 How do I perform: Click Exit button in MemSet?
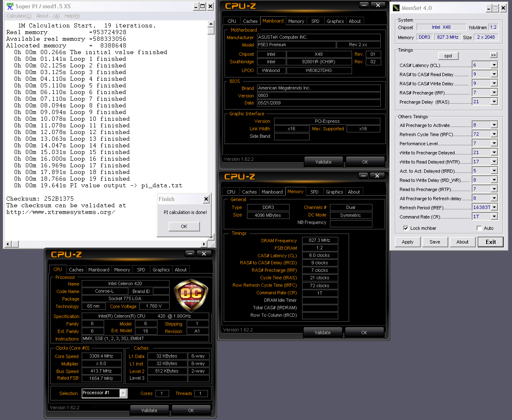[x=491, y=242]
